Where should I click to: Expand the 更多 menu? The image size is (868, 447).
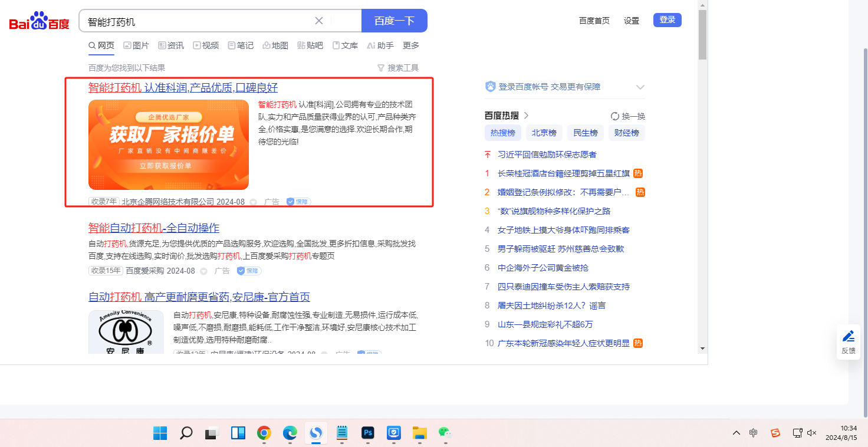(411, 45)
